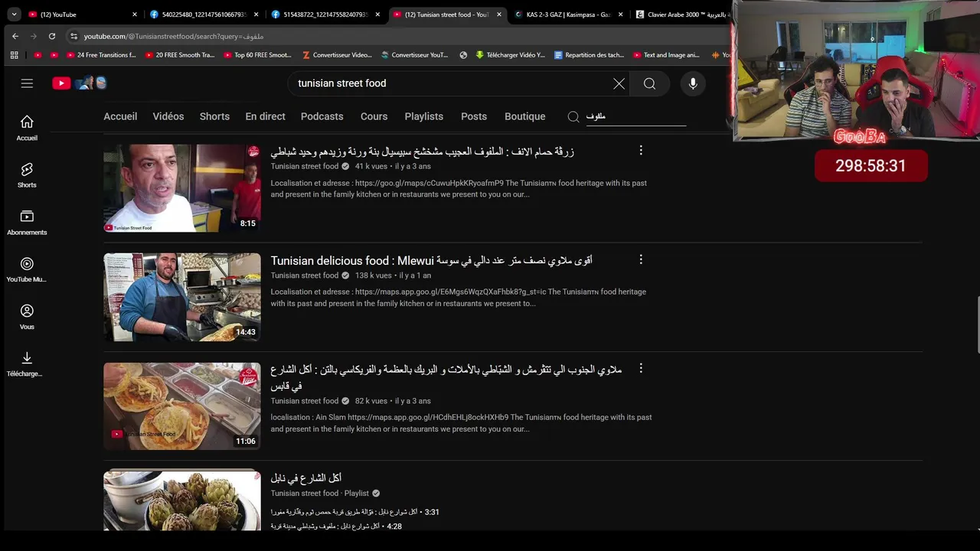
Task: Open the 11:06 video thumbnail
Action: (182, 406)
